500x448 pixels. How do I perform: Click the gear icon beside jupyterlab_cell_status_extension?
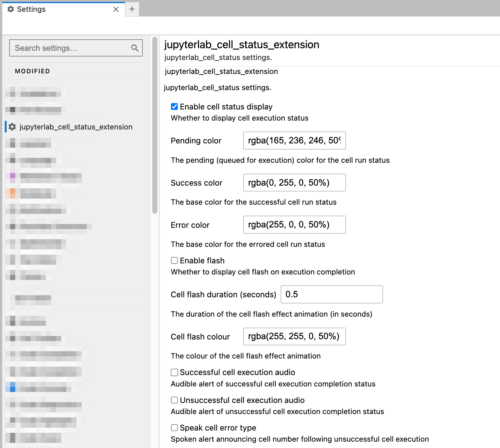(x=12, y=127)
